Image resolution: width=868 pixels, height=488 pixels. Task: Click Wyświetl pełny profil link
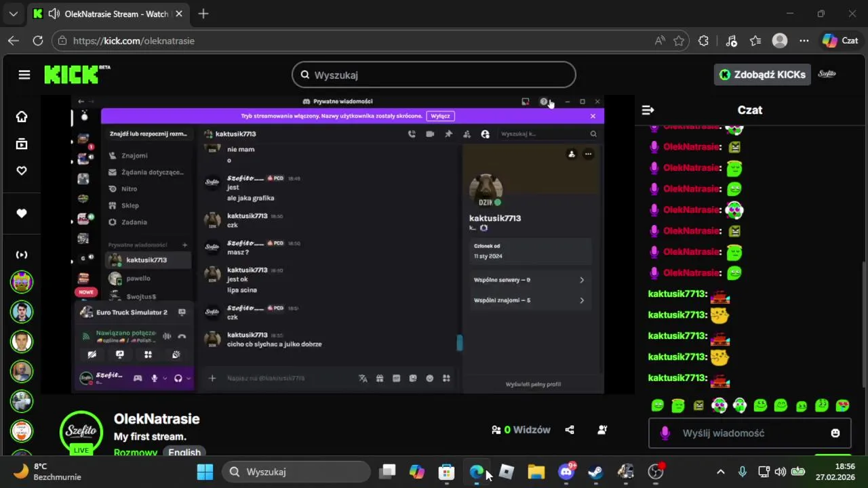[x=533, y=384]
